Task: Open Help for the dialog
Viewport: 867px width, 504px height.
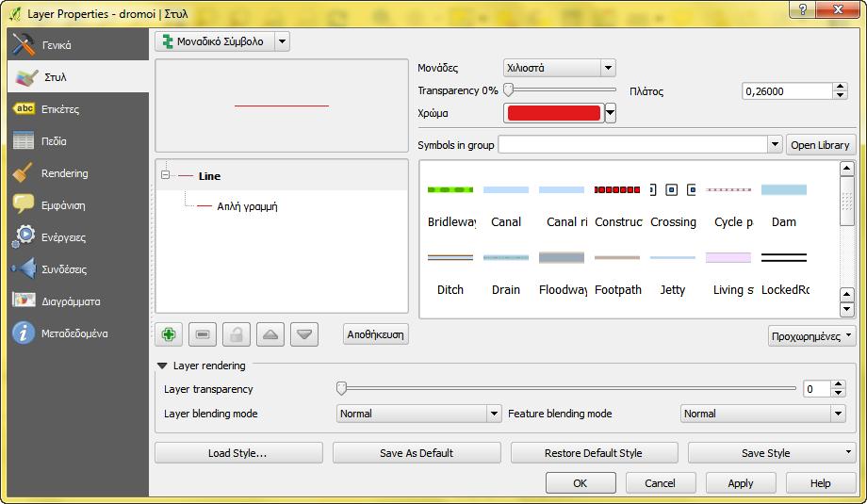Action: [821, 483]
